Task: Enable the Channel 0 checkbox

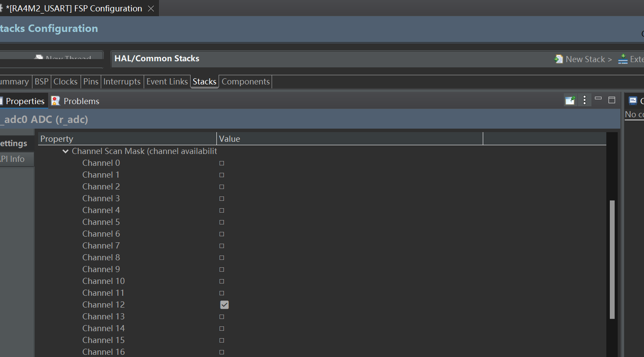Action: pyautogui.click(x=222, y=163)
